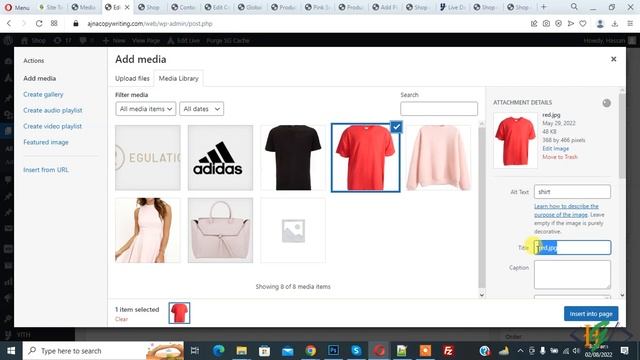Screen dimensions: 640x360
Task: Open Windows Start menu
Action: tap(11, 351)
